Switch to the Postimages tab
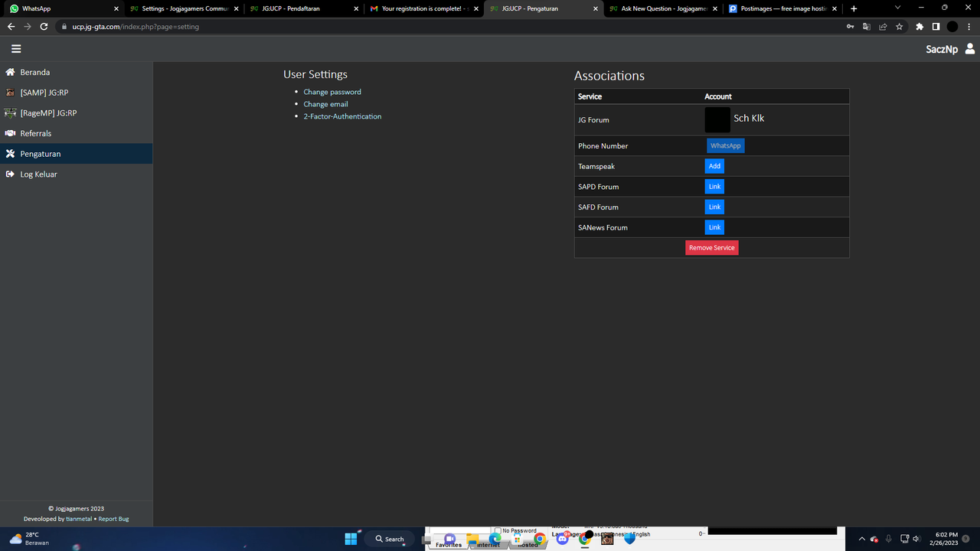The image size is (980, 551). pos(783,8)
